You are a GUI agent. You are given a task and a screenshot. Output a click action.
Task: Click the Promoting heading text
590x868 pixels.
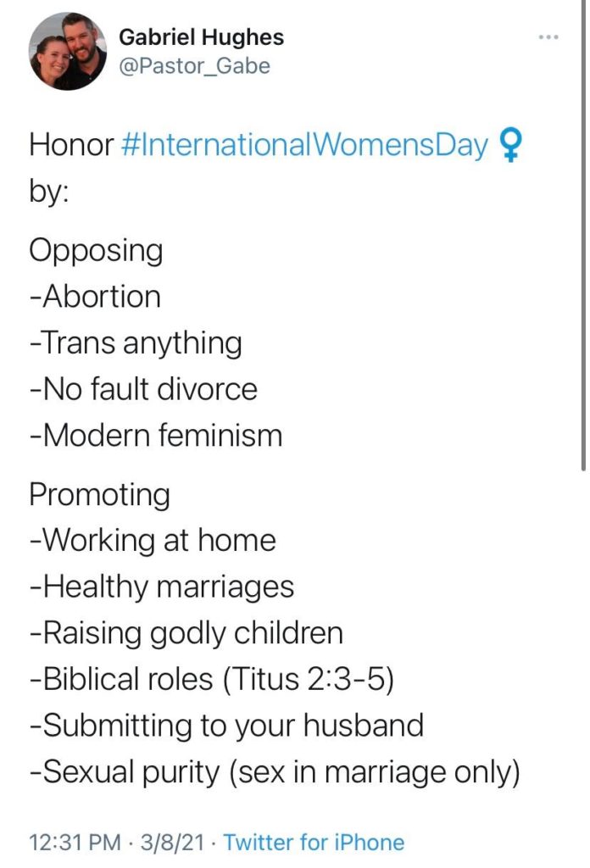coord(99,494)
